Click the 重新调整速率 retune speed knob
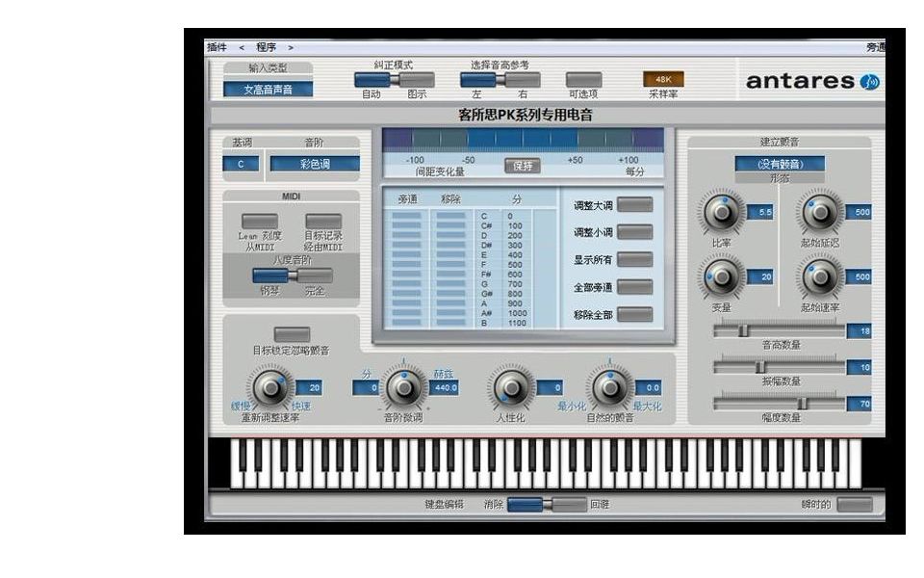The image size is (924, 578). point(270,387)
